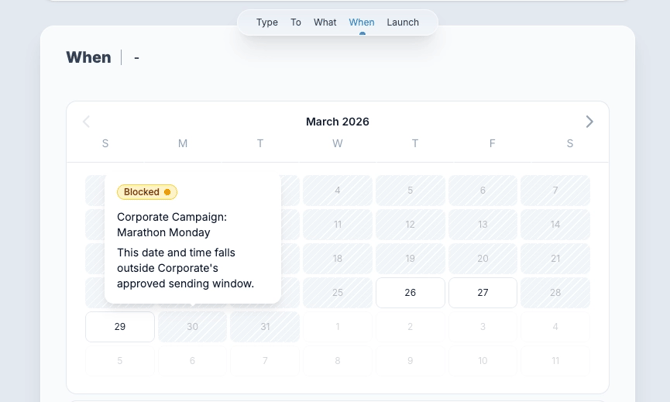Viewport: 670px width, 402px height.
Task: Select March 26 on the calendar
Action: (410, 293)
